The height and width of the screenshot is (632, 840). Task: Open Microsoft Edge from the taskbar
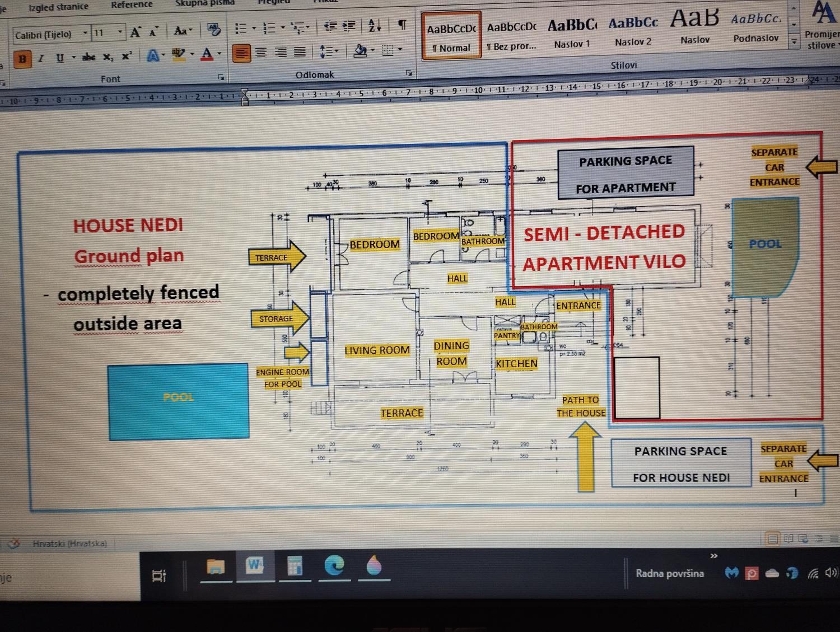334,566
